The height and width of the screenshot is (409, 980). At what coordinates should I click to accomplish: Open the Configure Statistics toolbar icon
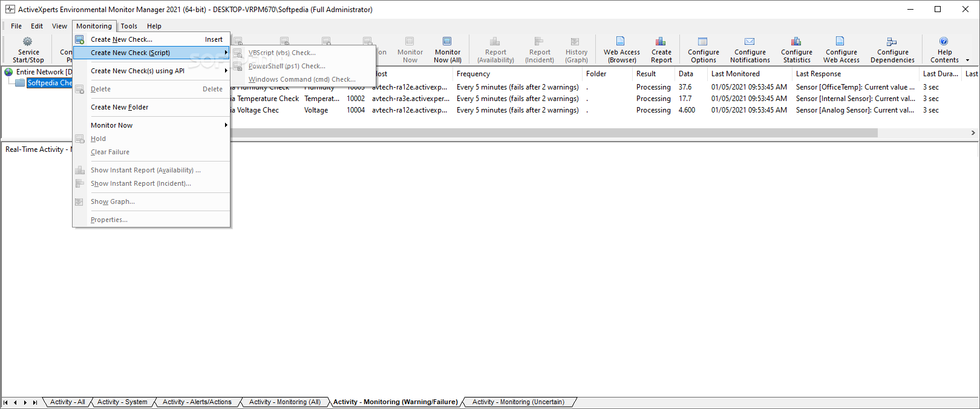(x=796, y=41)
